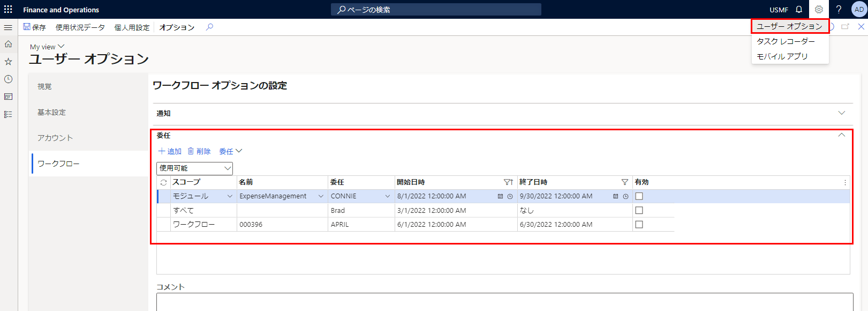Open the オプション action menu

pyautogui.click(x=177, y=27)
